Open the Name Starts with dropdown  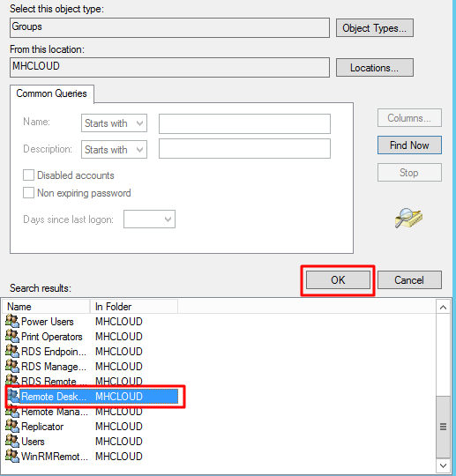click(114, 123)
